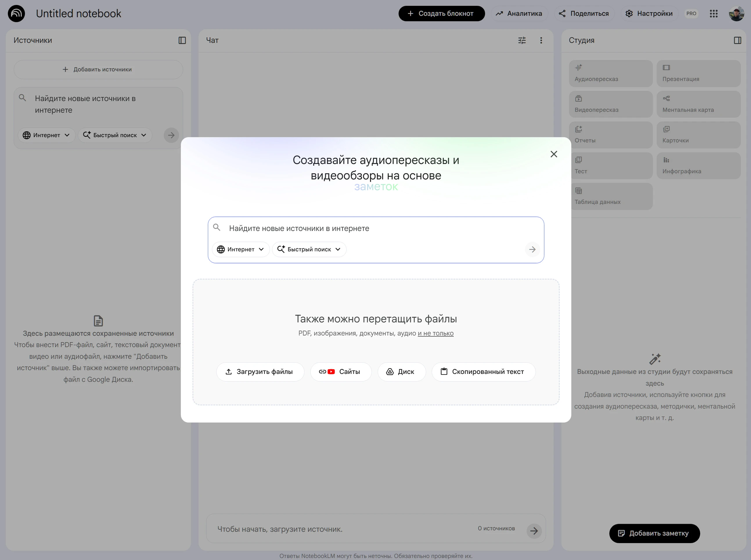Open chat configuration sliders icon
The height and width of the screenshot is (560, 751).
click(x=522, y=40)
